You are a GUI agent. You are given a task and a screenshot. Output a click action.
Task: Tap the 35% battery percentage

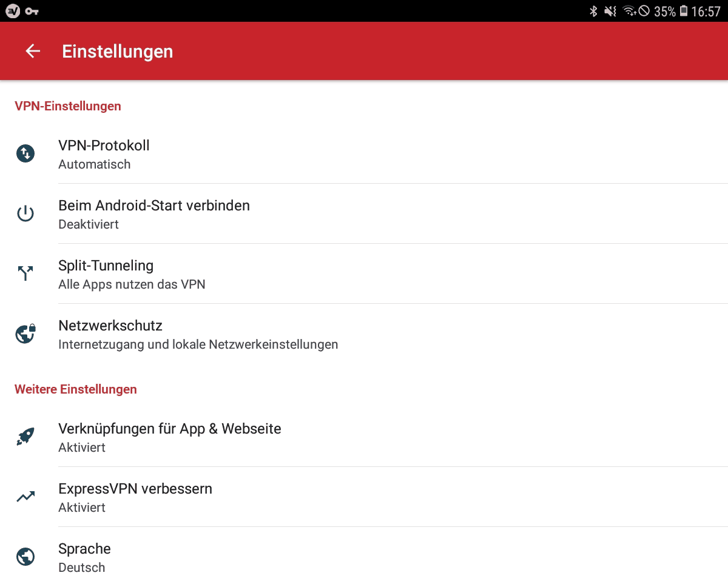(x=665, y=11)
